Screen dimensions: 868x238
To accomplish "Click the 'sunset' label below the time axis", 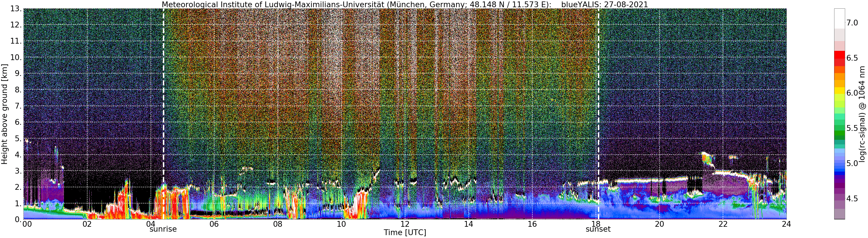I will (598, 229).
